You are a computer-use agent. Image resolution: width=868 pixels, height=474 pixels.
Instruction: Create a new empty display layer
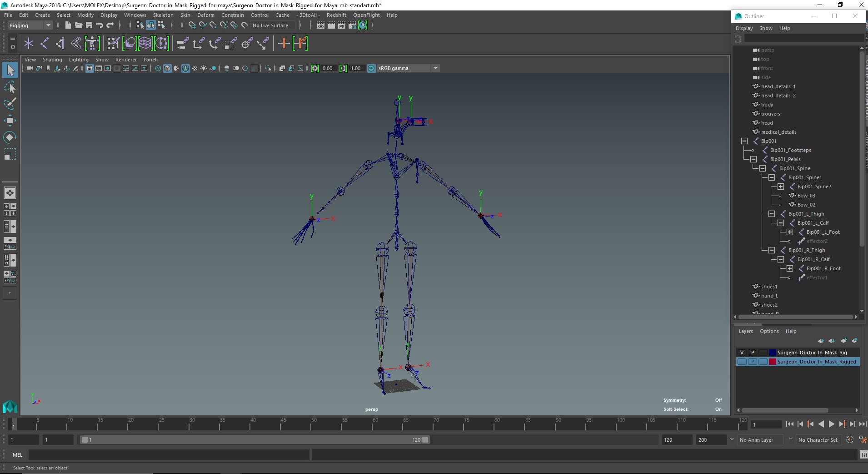point(843,341)
